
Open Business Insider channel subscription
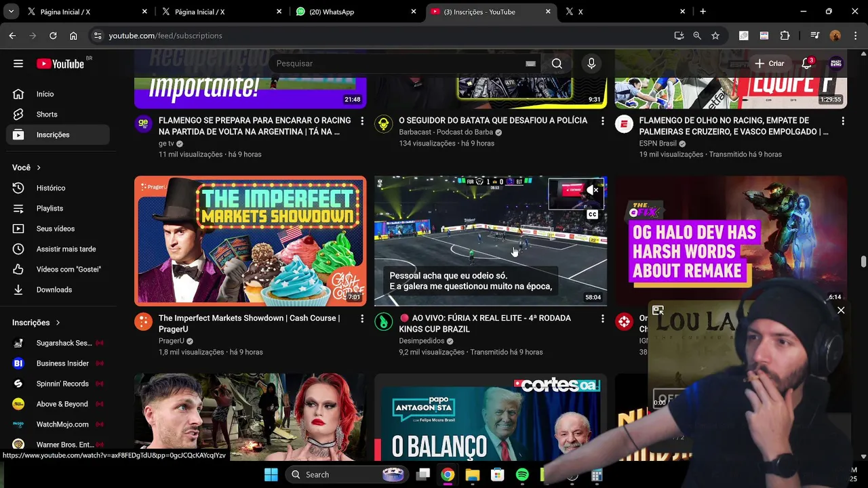coord(58,363)
